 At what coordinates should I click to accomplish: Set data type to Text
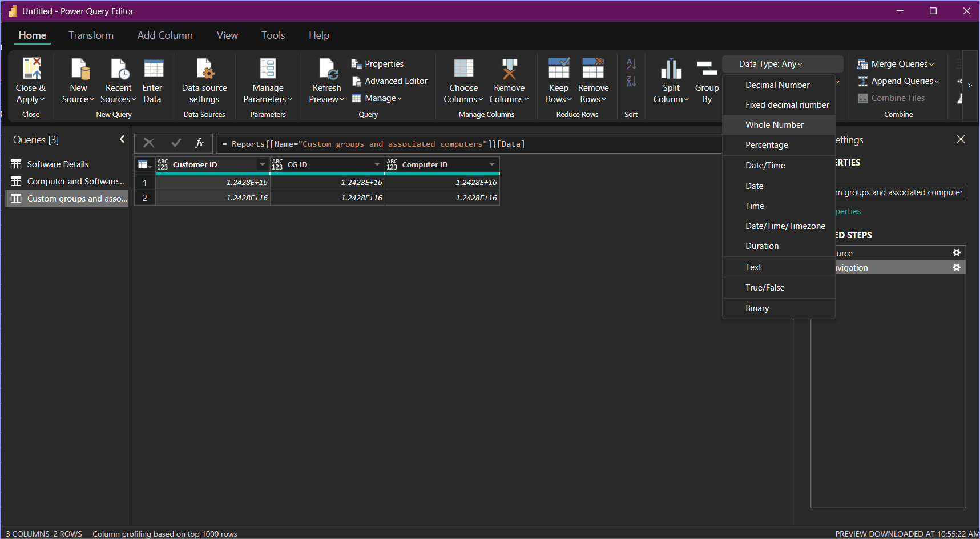click(779, 267)
